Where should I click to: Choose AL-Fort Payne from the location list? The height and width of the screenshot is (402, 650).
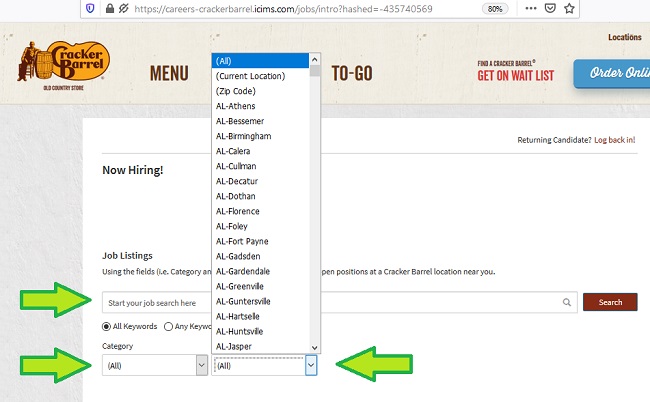(x=260, y=241)
